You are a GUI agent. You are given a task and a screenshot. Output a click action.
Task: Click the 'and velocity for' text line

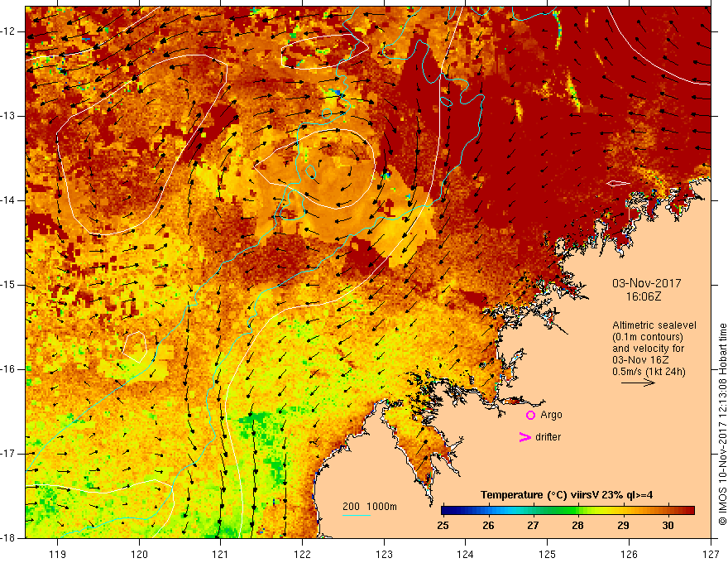point(648,349)
